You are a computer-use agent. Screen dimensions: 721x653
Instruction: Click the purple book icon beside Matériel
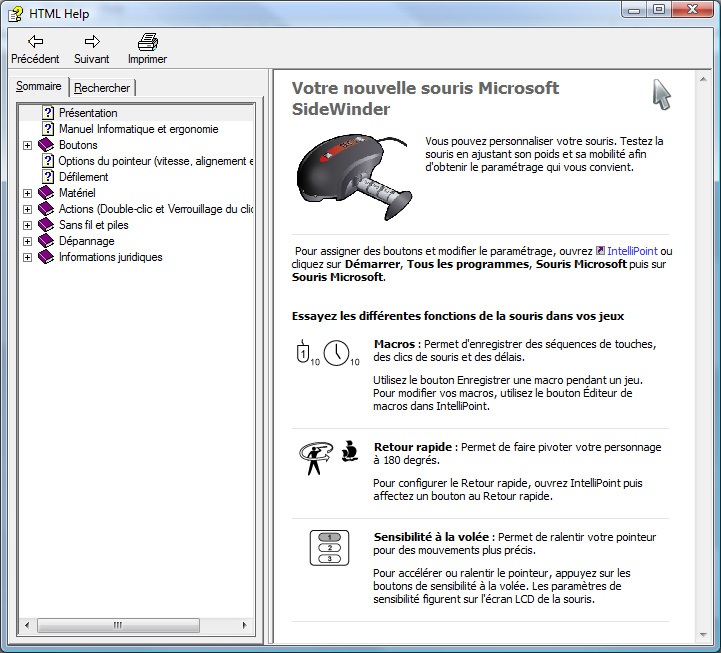46,193
